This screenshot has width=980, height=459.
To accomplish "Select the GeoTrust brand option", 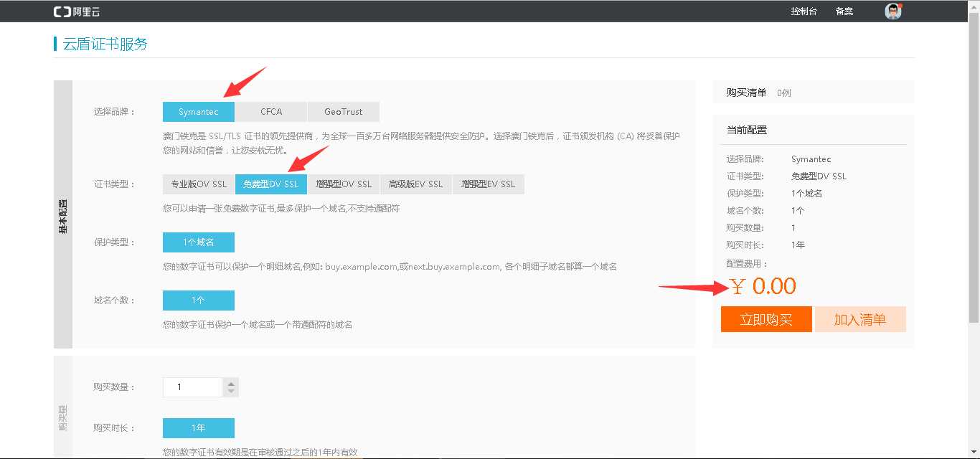I will click(344, 112).
